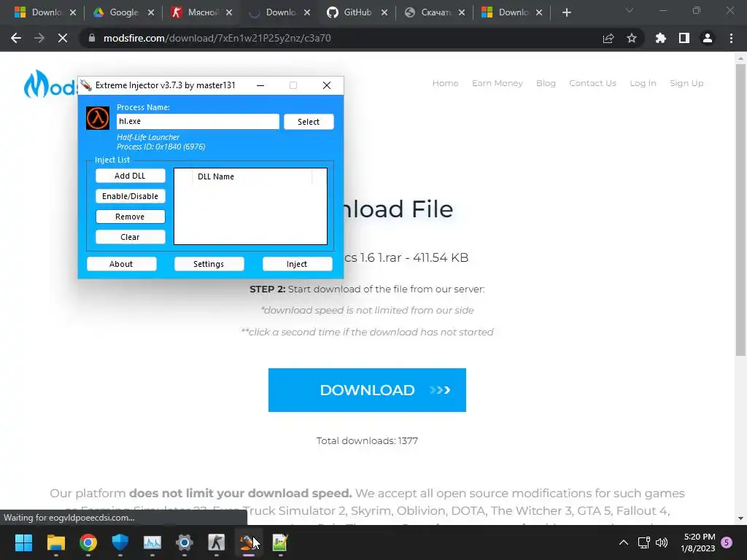Click the Add DLL button
This screenshot has width=747, height=560.
coord(130,176)
